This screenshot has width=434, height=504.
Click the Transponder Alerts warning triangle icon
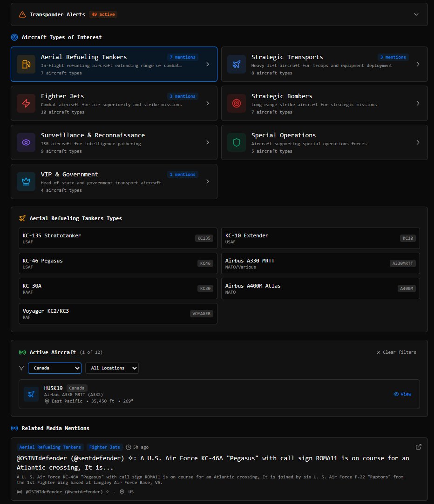(x=22, y=14)
